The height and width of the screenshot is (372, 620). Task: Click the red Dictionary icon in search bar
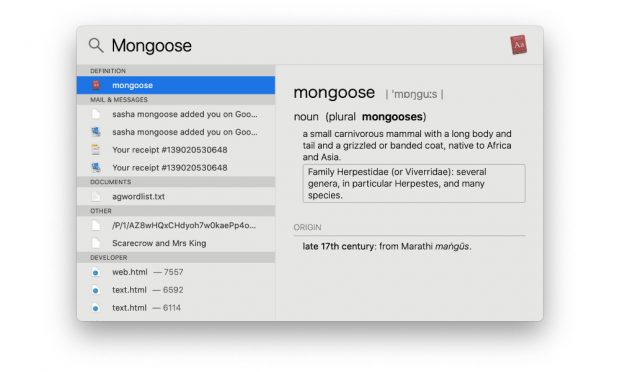tap(518, 45)
